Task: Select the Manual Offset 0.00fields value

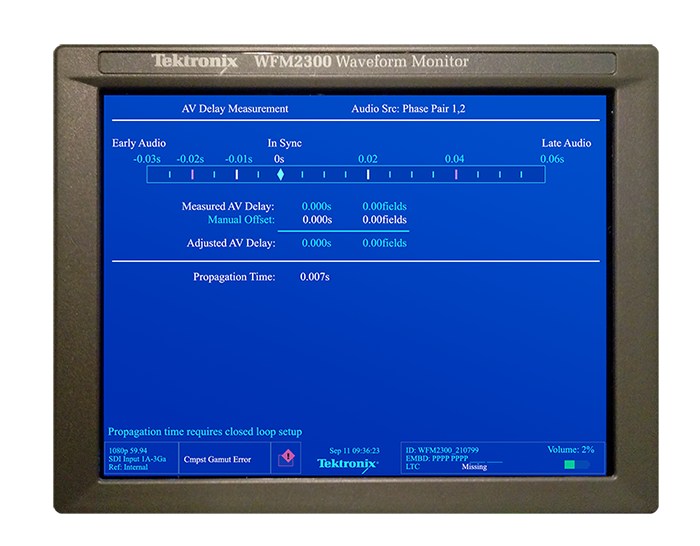Action: point(384,220)
